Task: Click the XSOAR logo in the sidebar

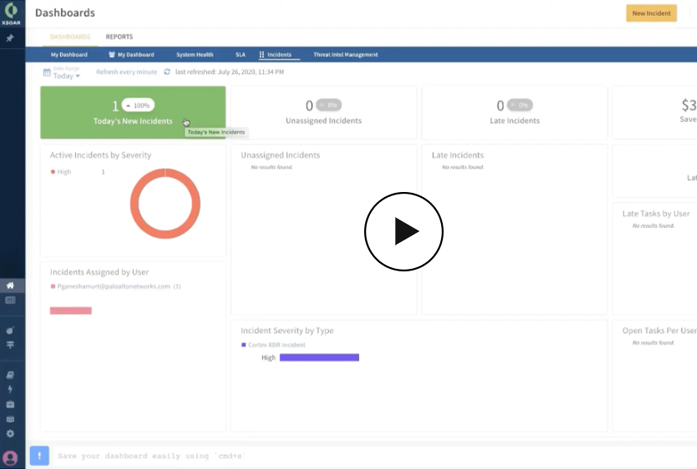Action: (x=10, y=14)
